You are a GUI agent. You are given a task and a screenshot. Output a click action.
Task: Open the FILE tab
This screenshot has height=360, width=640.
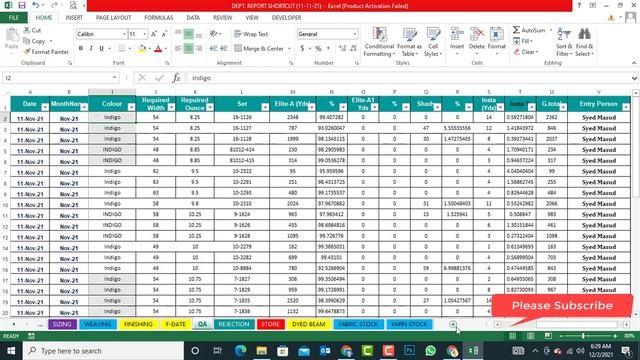pos(14,18)
